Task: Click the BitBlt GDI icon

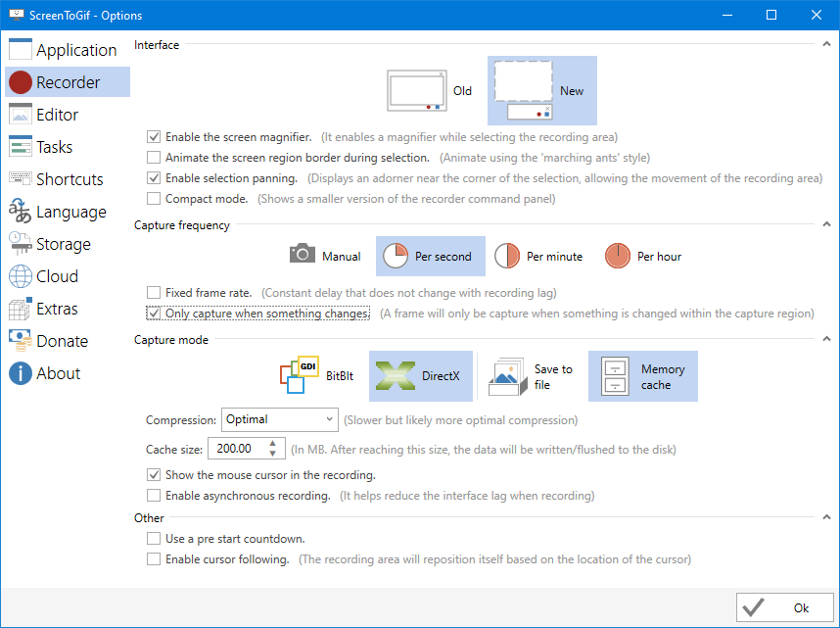Action: pyautogui.click(x=299, y=375)
